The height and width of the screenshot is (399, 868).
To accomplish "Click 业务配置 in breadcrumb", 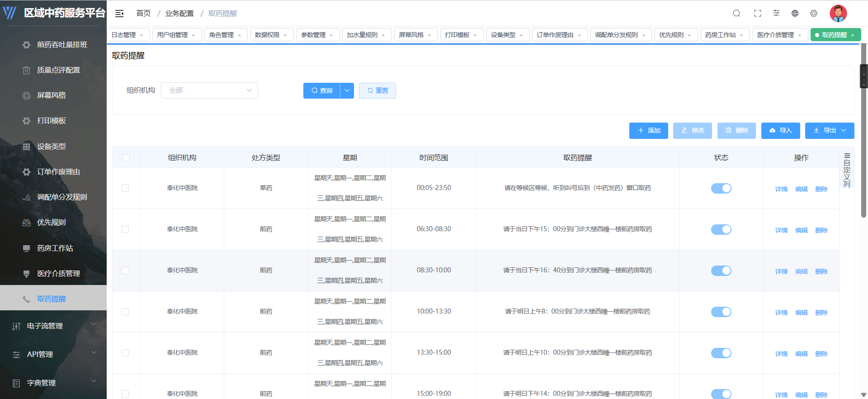I will tap(179, 14).
